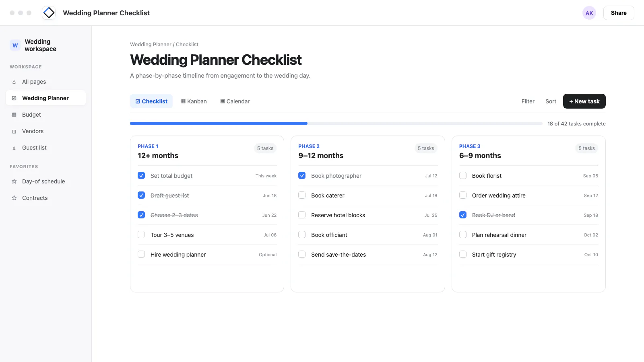Uncheck the Book photographer checkbox
The height and width of the screenshot is (362, 644).
point(302,175)
